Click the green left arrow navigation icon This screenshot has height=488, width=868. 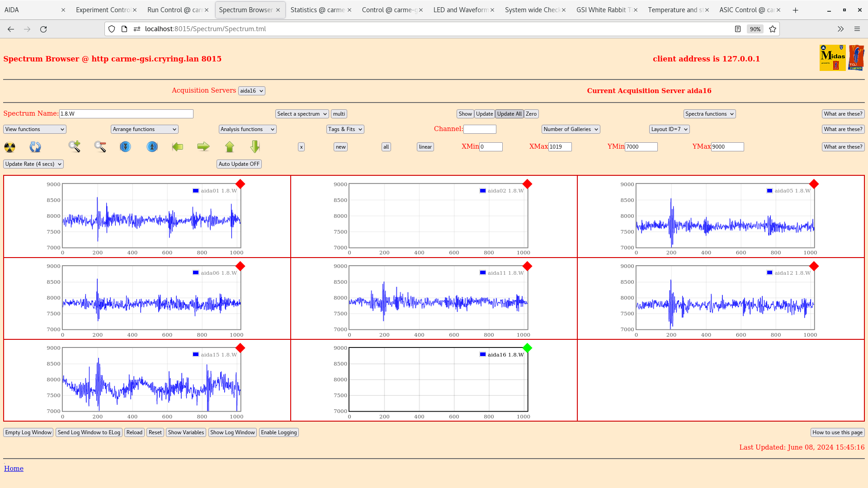click(177, 146)
